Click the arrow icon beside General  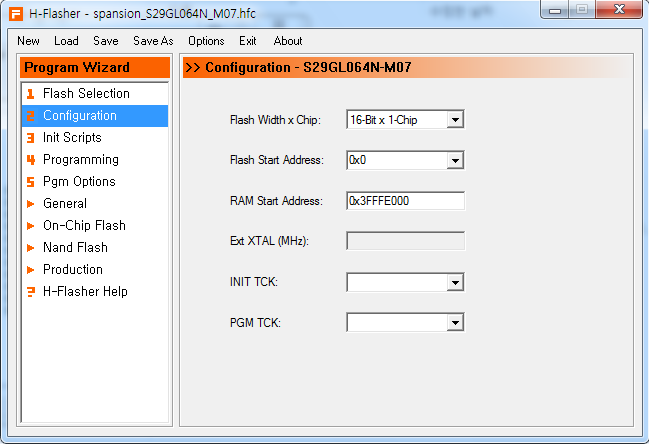(x=30, y=204)
